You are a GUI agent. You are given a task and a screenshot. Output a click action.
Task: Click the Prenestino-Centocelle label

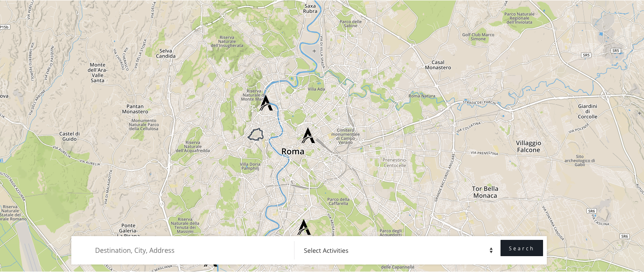(394, 163)
